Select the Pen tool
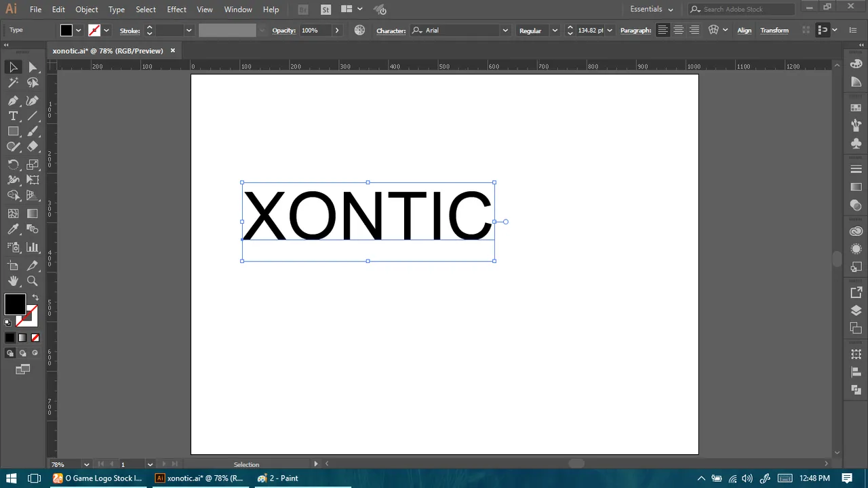868x488 pixels. tap(13, 100)
